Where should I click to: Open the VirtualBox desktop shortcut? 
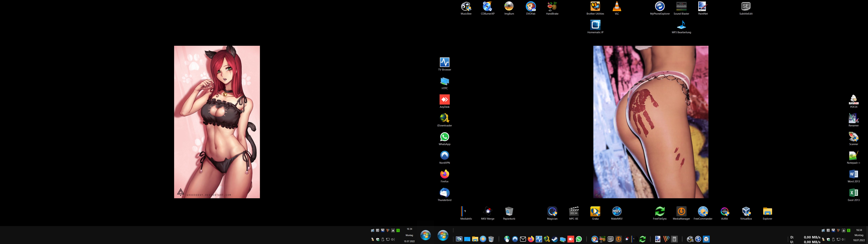[746, 213]
